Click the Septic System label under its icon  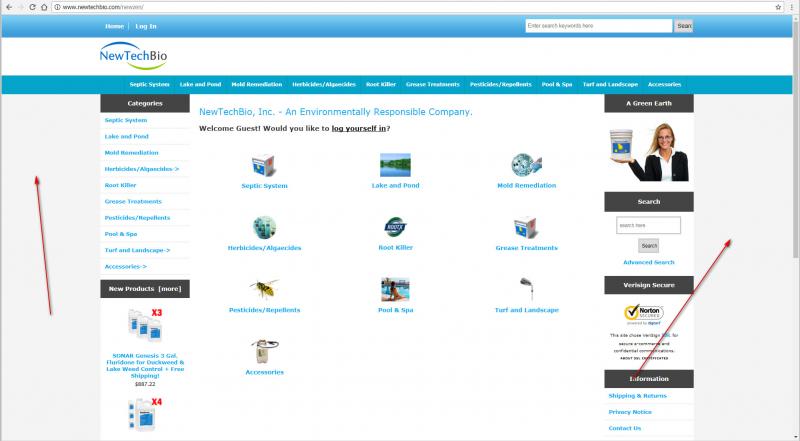264,186
